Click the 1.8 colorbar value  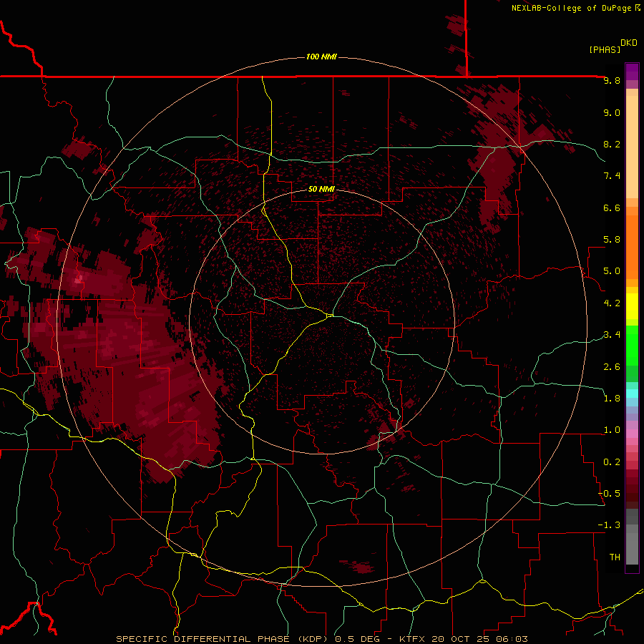(x=612, y=399)
